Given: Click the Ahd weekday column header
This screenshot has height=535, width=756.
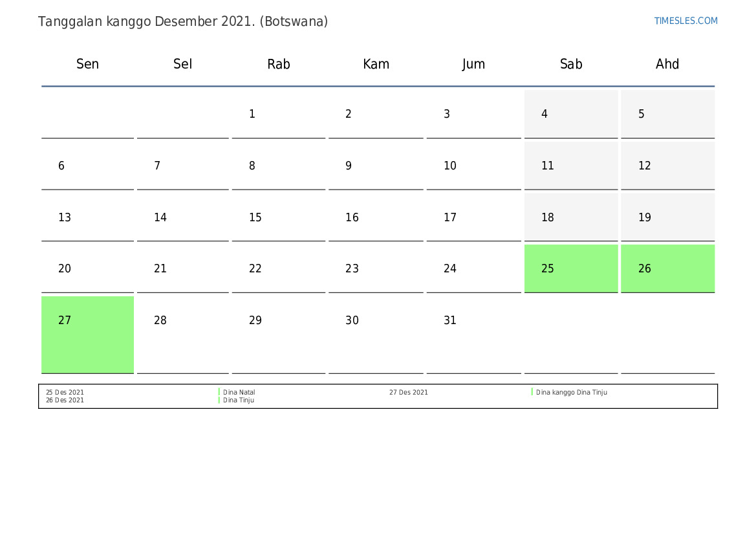Looking at the screenshot, I should point(667,64).
